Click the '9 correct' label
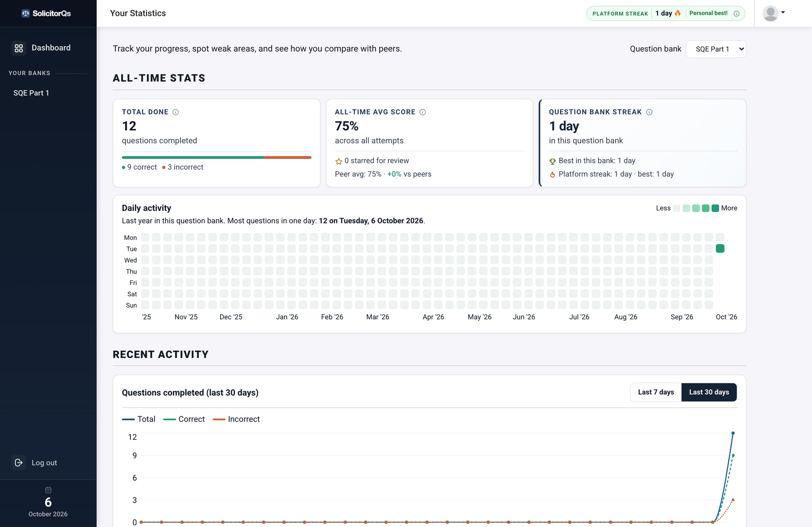 click(142, 167)
